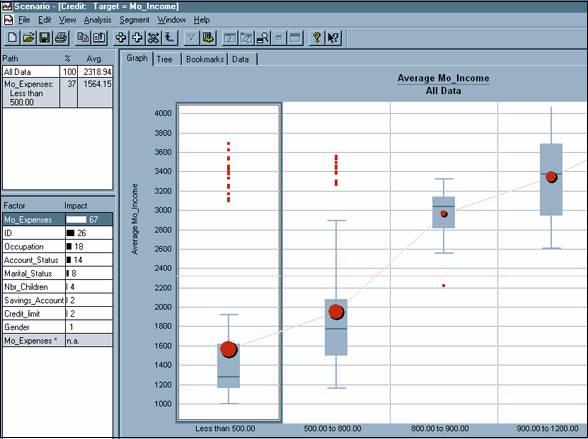The width and height of the screenshot is (588, 439).
Task: Click the yellow question mark Help icon
Action: (317, 38)
